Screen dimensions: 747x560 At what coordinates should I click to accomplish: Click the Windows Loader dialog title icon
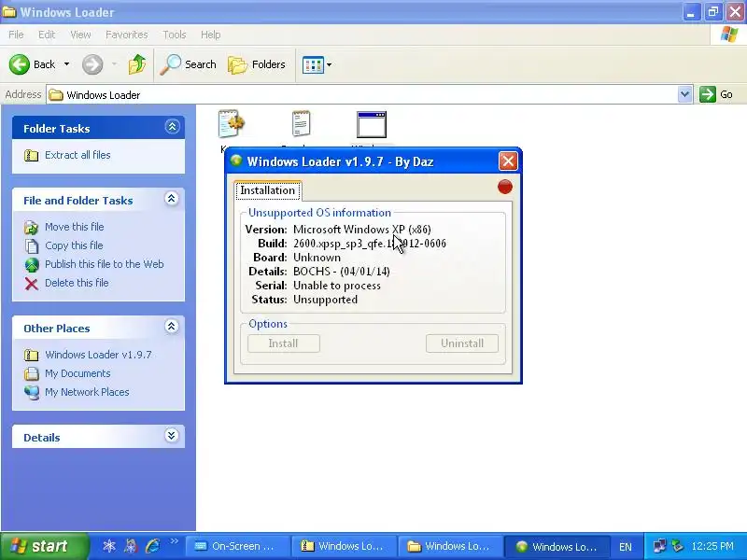[236, 161]
